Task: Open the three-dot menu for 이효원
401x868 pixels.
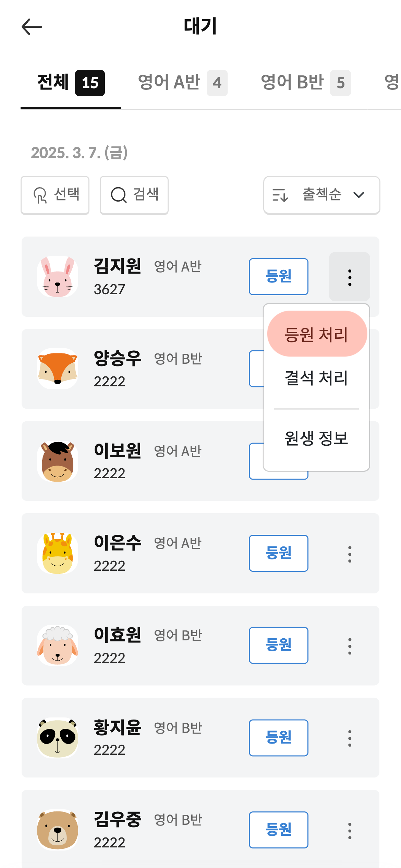Action: pos(349,646)
